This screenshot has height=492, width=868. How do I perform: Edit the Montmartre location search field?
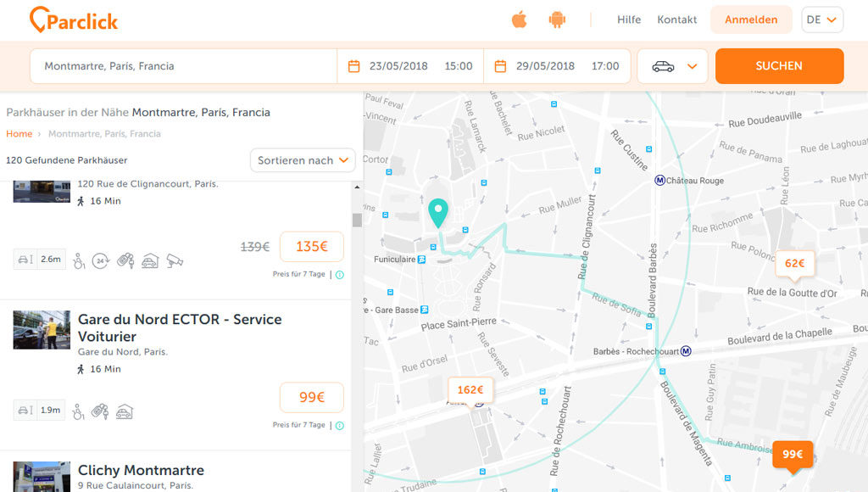183,66
